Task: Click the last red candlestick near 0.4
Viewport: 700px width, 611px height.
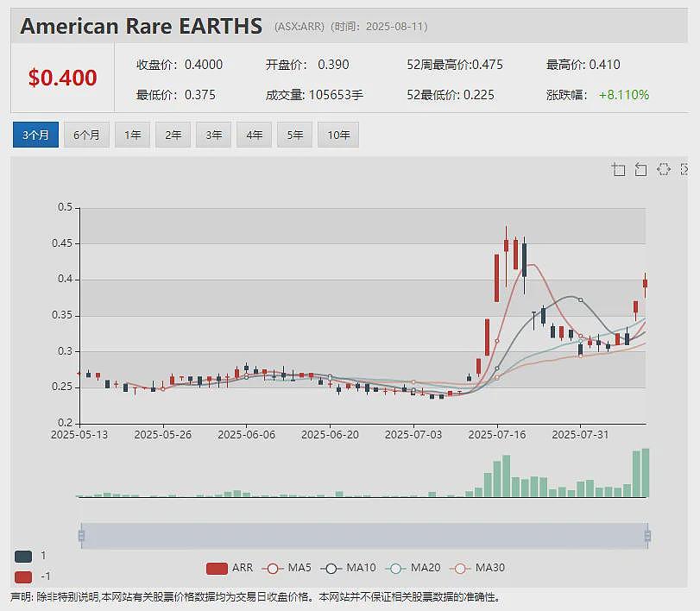Action: pos(645,283)
